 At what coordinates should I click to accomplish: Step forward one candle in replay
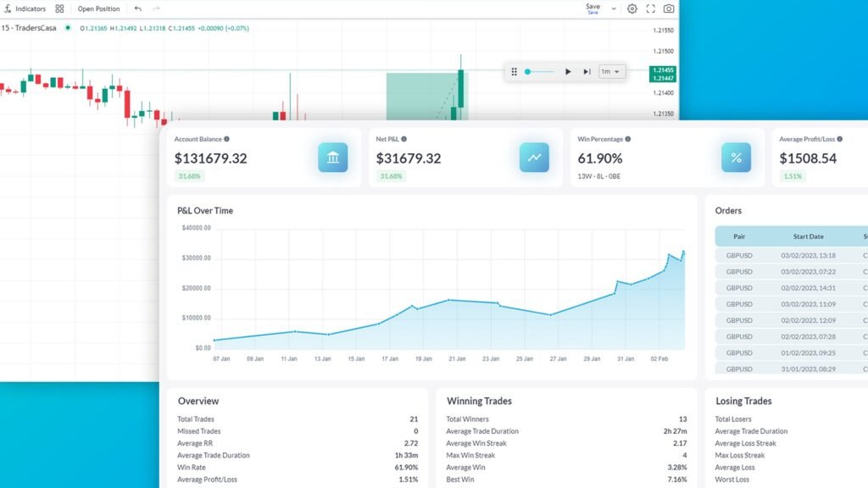pyautogui.click(x=587, y=72)
